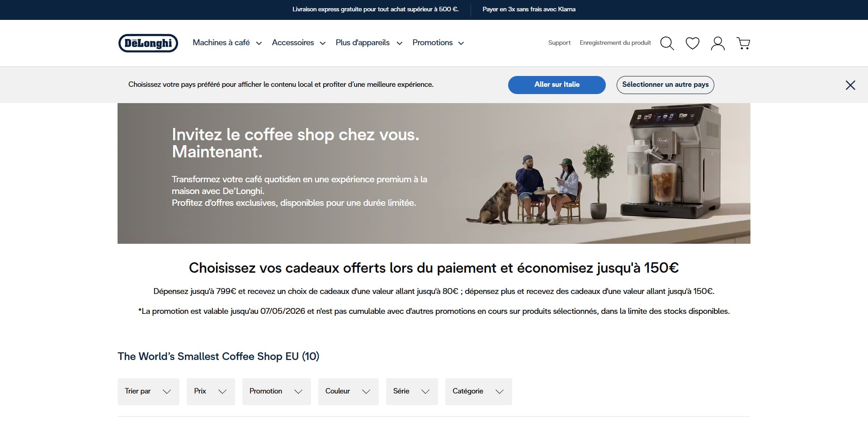This screenshot has width=868, height=431.
Task: Open the Support link
Action: click(x=559, y=43)
